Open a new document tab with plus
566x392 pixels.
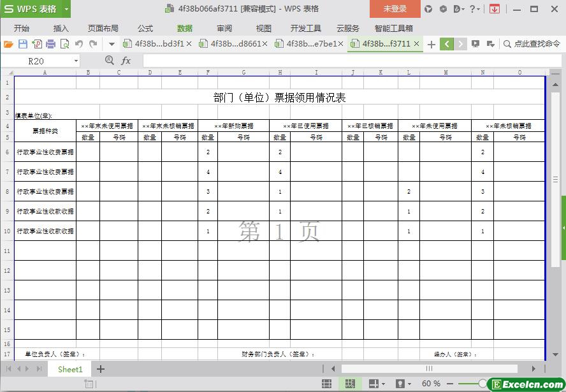click(432, 44)
